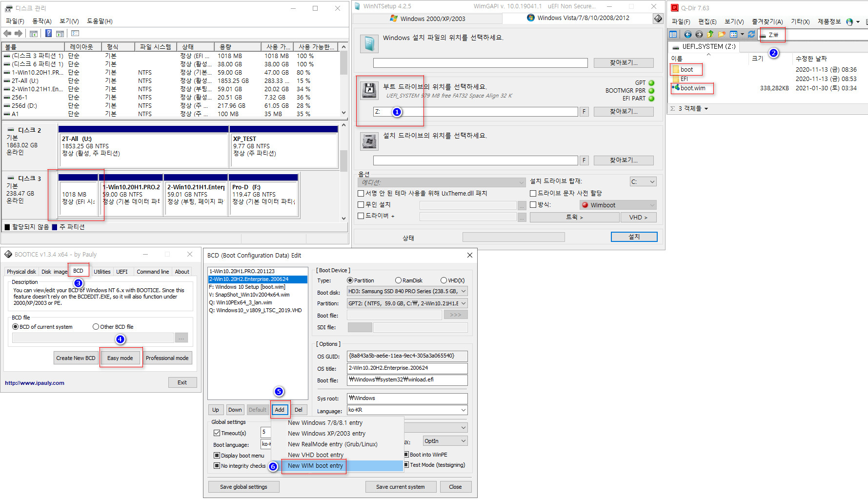Select Other BCD file radio
The image size is (868, 499).
click(x=96, y=327)
